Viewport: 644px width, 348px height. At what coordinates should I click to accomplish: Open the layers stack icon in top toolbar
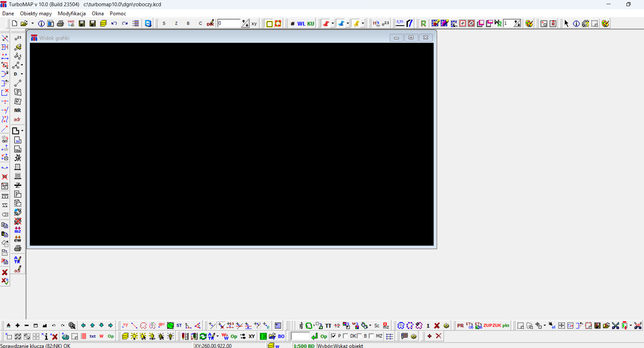point(103,23)
